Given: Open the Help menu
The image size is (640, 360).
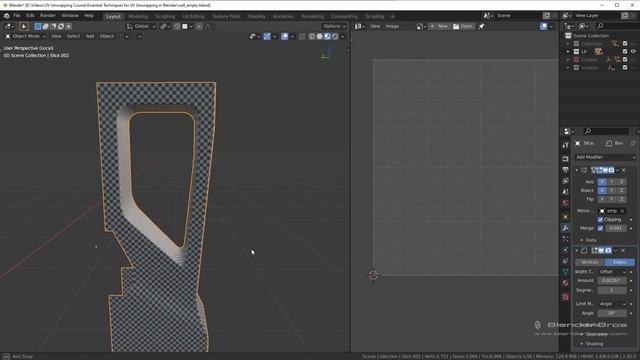Looking at the screenshot, I should click(89, 16).
